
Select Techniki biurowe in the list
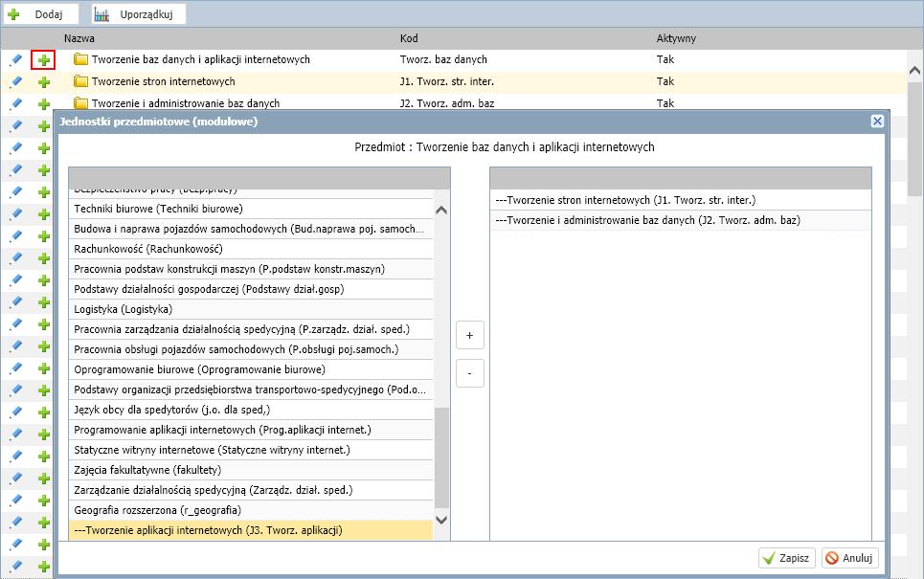pos(251,209)
